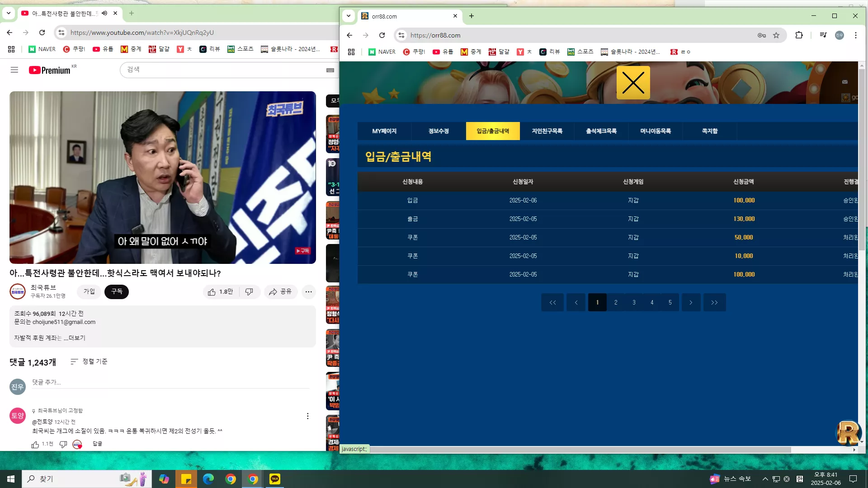
Task: Close the yellow X banner popup
Action: [x=633, y=83]
